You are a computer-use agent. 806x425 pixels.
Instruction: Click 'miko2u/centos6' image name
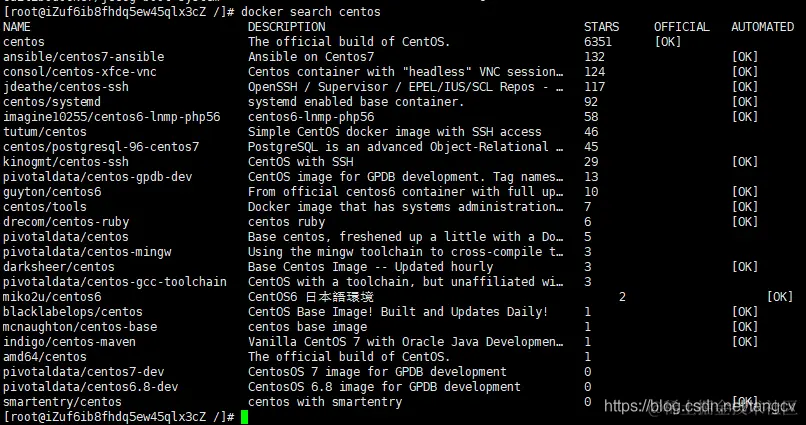(x=52, y=297)
